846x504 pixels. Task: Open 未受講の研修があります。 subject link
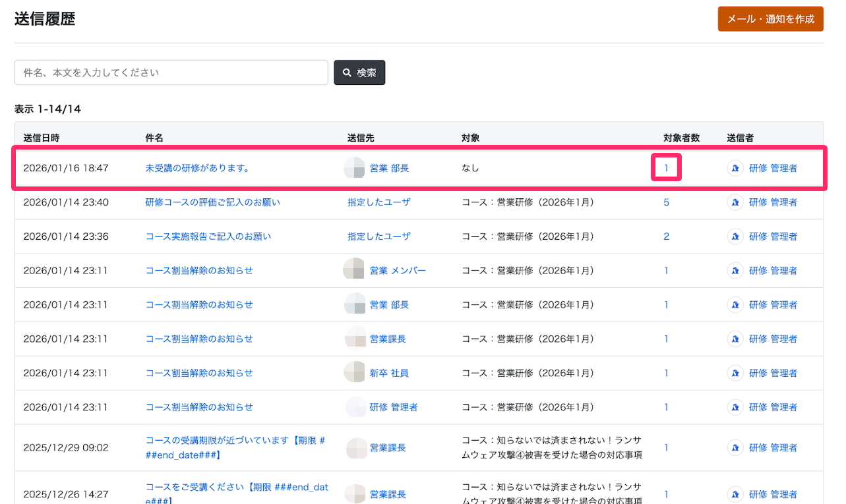point(197,168)
